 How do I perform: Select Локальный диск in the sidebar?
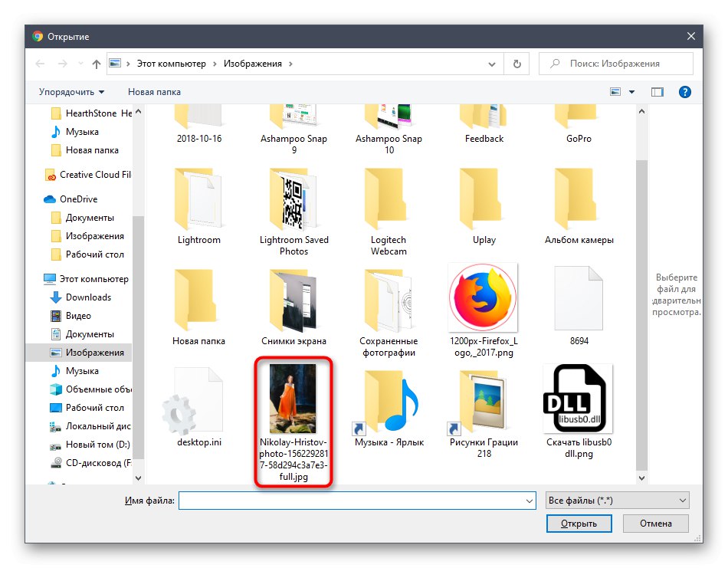tap(90, 426)
